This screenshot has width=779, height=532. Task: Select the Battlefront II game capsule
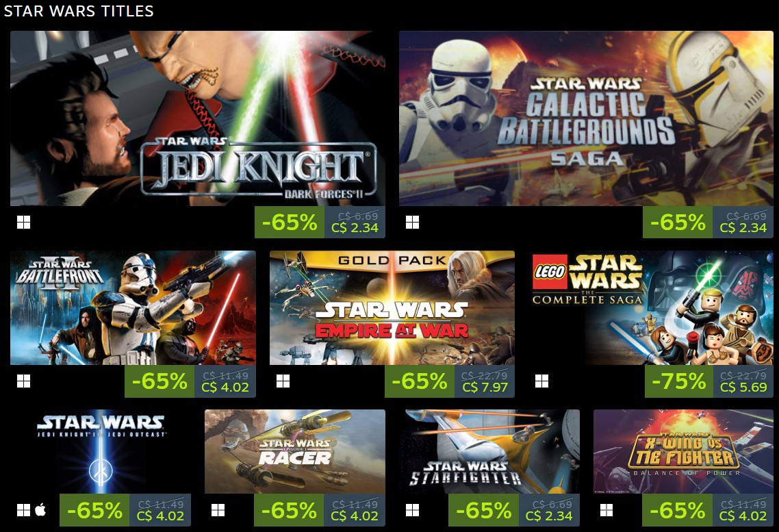click(133, 308)
